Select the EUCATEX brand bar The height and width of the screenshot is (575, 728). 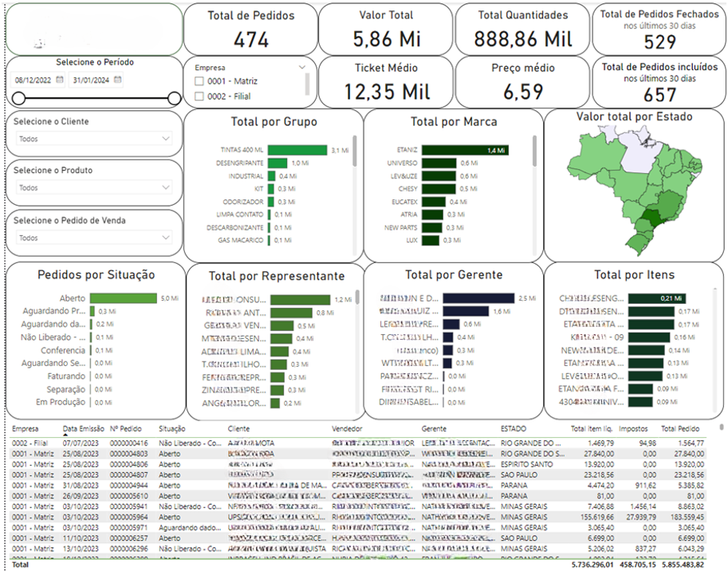pyautogui.click(x=434, y=202)
